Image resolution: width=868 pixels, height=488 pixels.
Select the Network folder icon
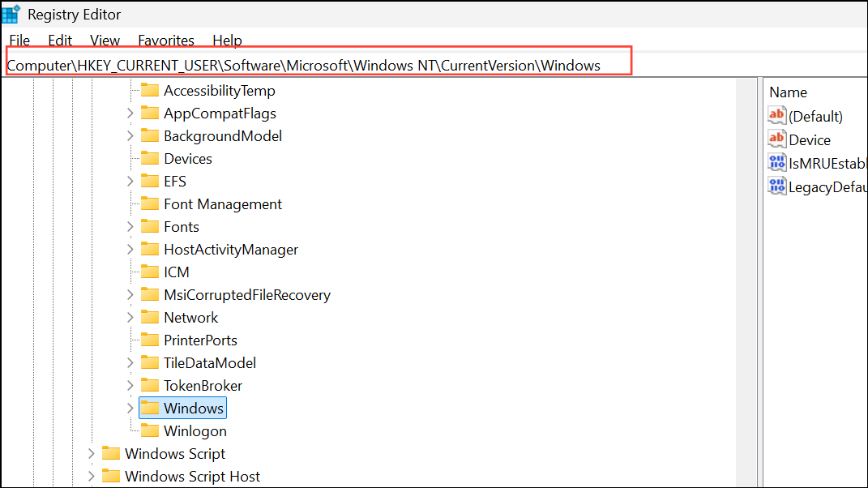click(149, 317)
